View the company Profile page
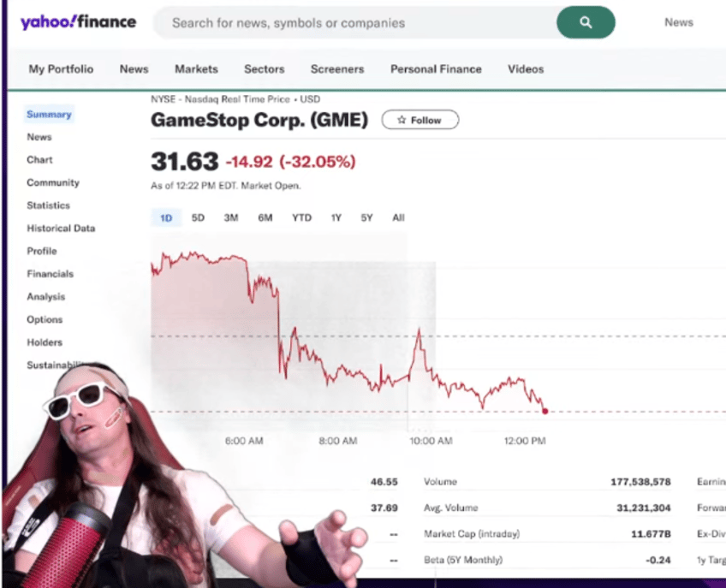 (42, 251)
